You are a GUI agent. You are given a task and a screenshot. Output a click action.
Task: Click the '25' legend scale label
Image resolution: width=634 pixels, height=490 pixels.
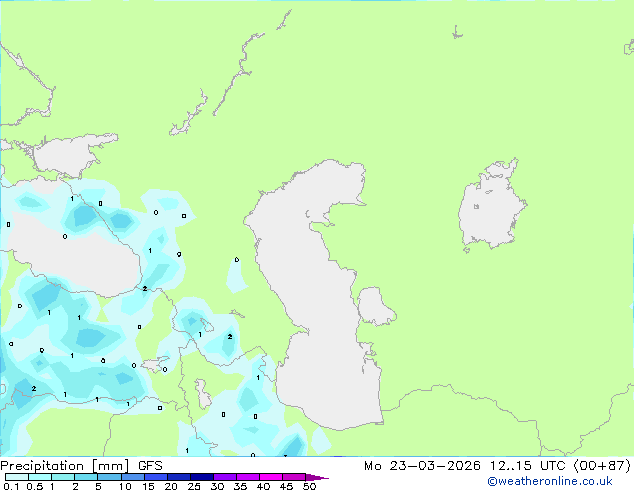[x=194, y=486]
